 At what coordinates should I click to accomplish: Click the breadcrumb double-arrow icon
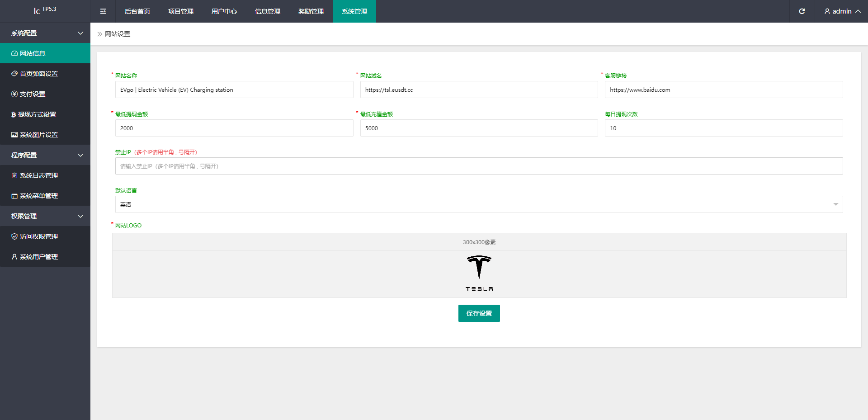pyautogui.click(x=100, y=34)
